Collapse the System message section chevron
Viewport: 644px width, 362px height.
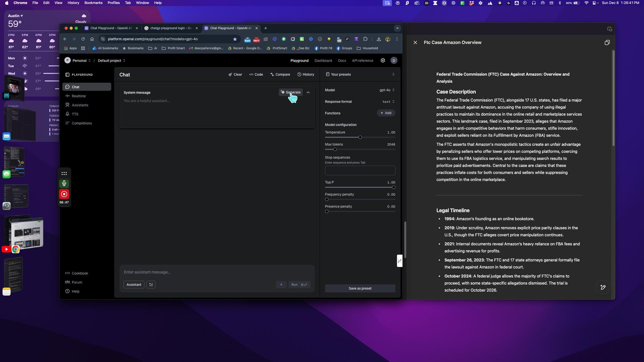click(x=308, y=92)
